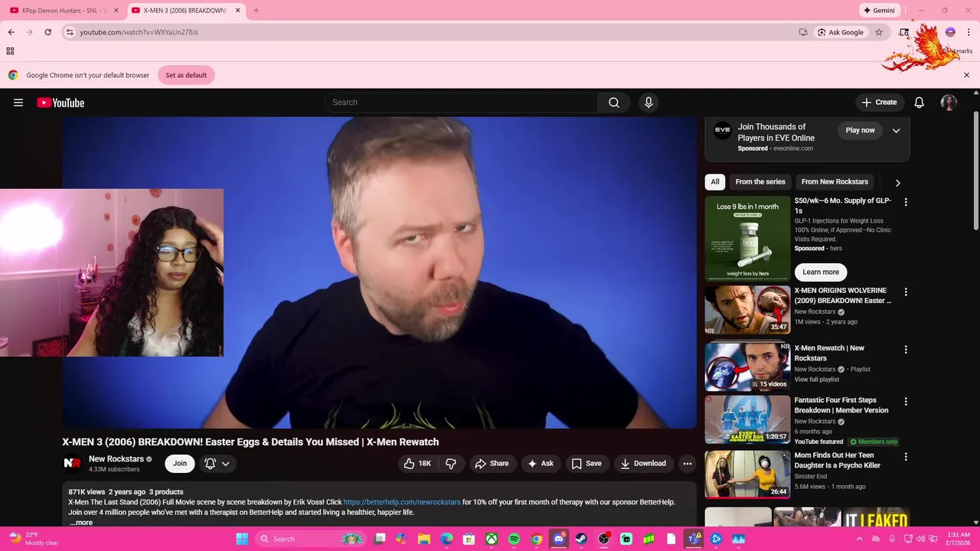View site information icon in address bar
The width and height of the screenshot is (980, 551).
[70, 32]
